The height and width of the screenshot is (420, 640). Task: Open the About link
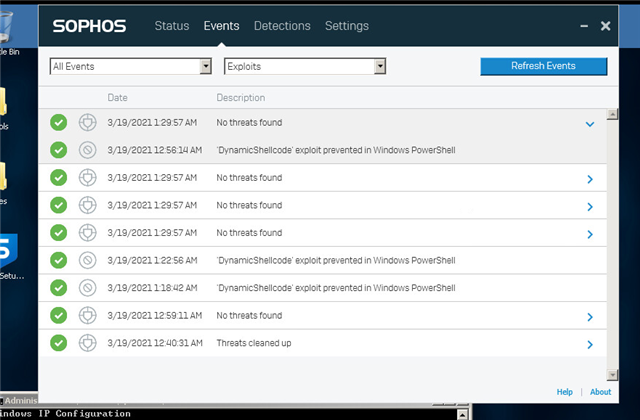[600, 392]
